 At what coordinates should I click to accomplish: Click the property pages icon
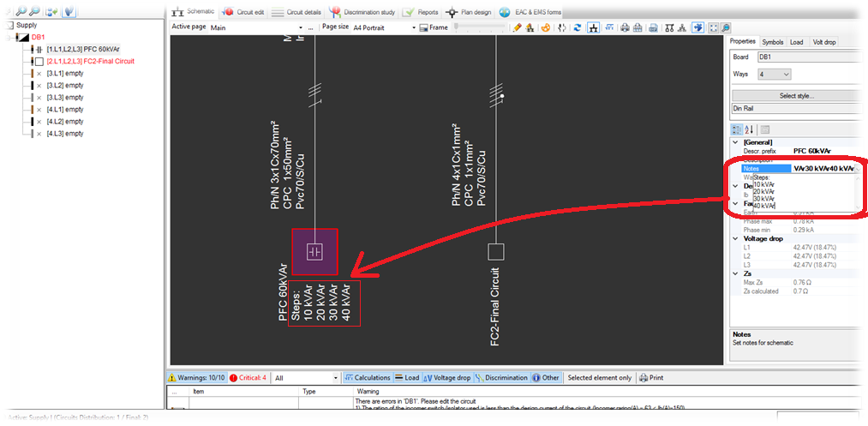click(x=765, y=129)
